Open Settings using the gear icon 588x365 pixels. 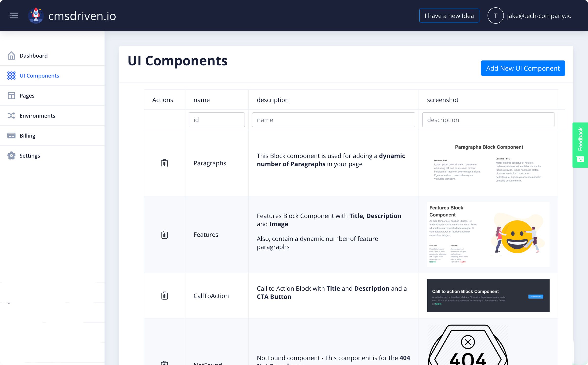pos(11,156)
